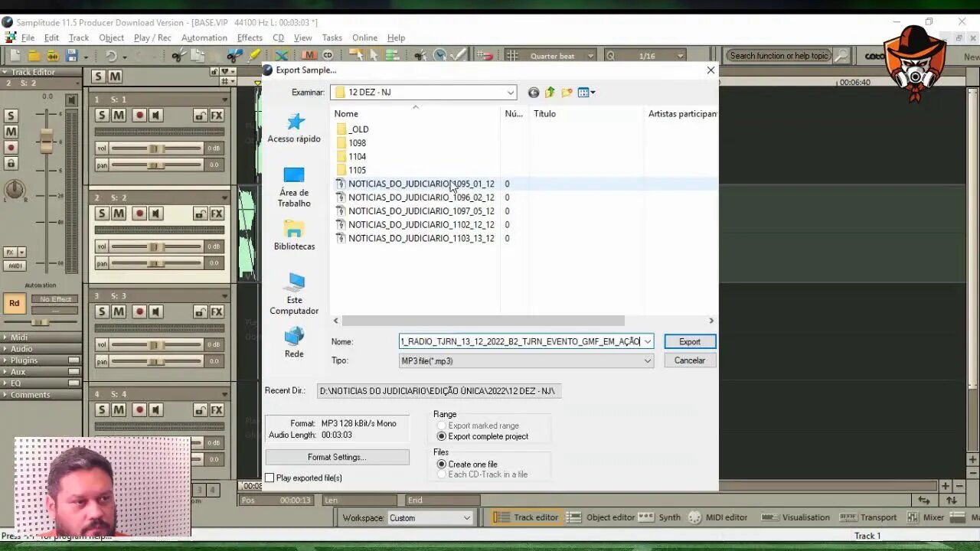This screenshot has height=551, width=980.
Task: Click the Search function magnifier icon
Action: tap(841, 56)
